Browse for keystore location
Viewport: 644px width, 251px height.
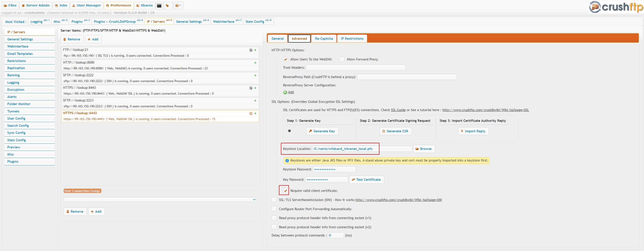[424, 149]
